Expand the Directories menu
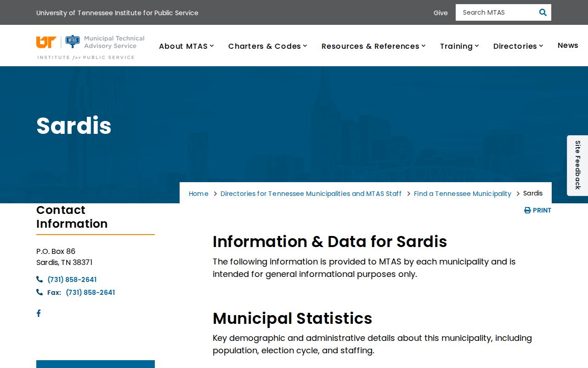 click(519, 46)
